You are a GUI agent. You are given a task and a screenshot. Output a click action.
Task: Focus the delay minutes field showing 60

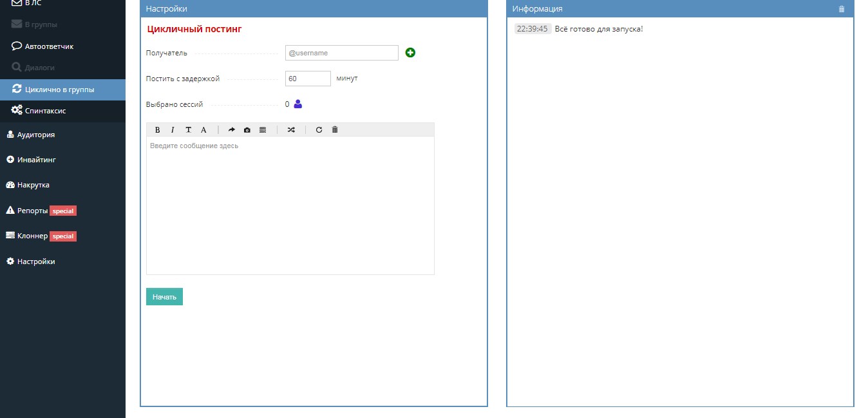pyautogui.click(x=308, y=79)
